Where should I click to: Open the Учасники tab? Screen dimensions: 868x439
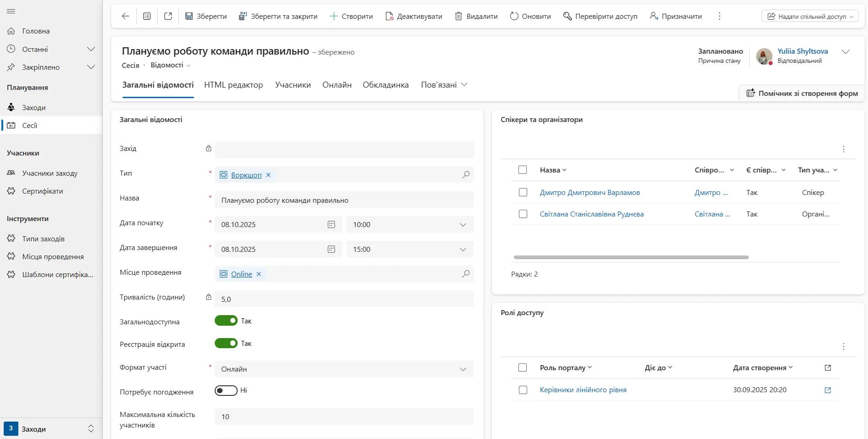(x=293, y=85)
